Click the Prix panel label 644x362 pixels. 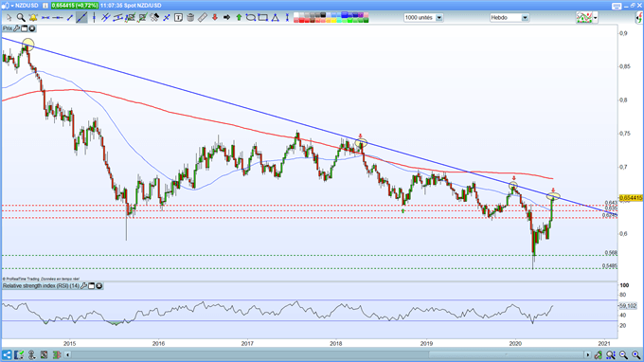point(8,28)
